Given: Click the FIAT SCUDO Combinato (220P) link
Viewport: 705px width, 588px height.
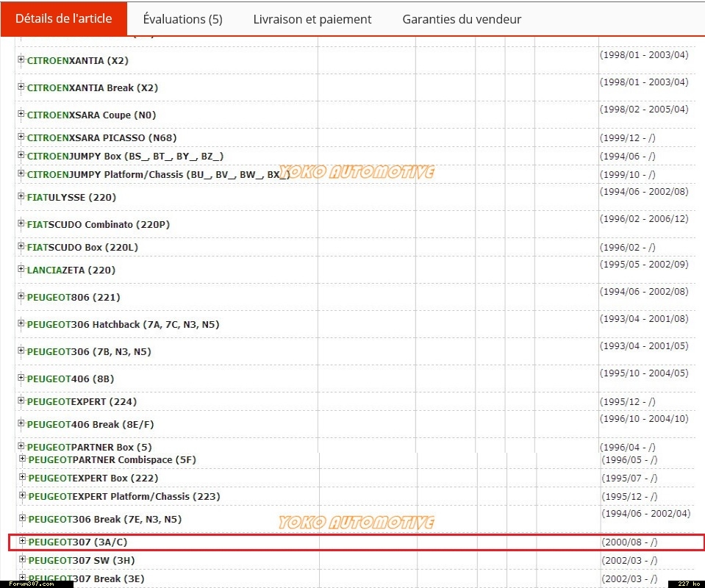Looking at the screenshot, I should 98,224.
